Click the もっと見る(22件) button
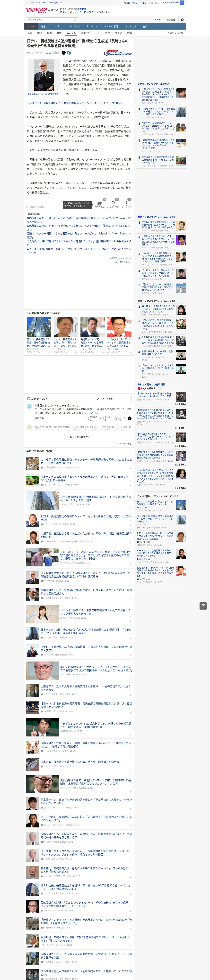Image resolution: width=210 pixels, height=980 pixels. 79,437
